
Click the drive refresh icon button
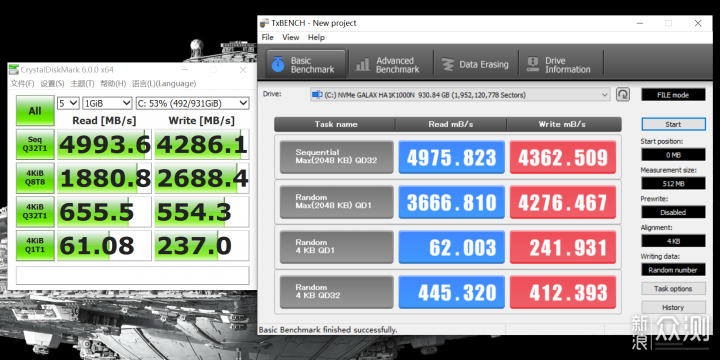pyautogui.click(x=623, y=95)
